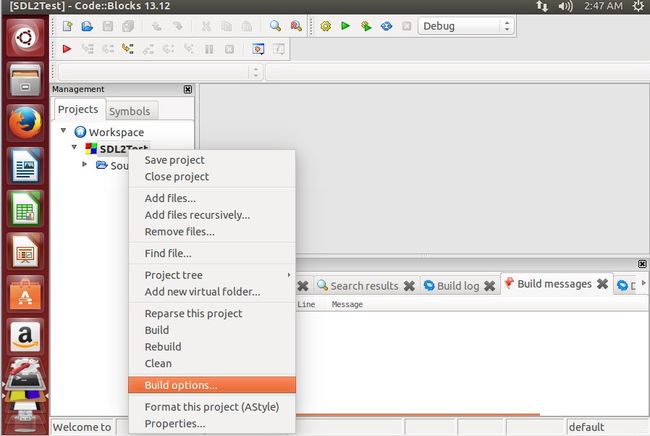The height and width of the screenshot is (436, 650).
Task: Open Build options... menu entry
Action: [x=212, y=385]
